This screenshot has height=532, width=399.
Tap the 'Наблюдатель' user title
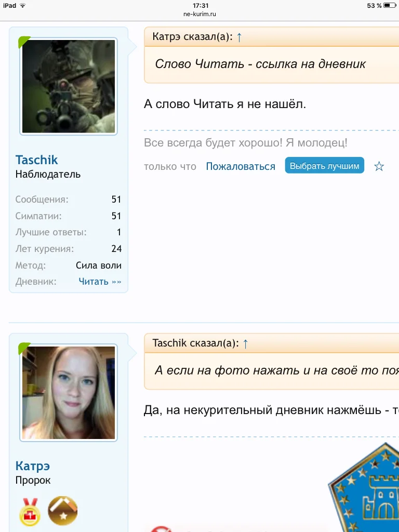click(48, 175)
